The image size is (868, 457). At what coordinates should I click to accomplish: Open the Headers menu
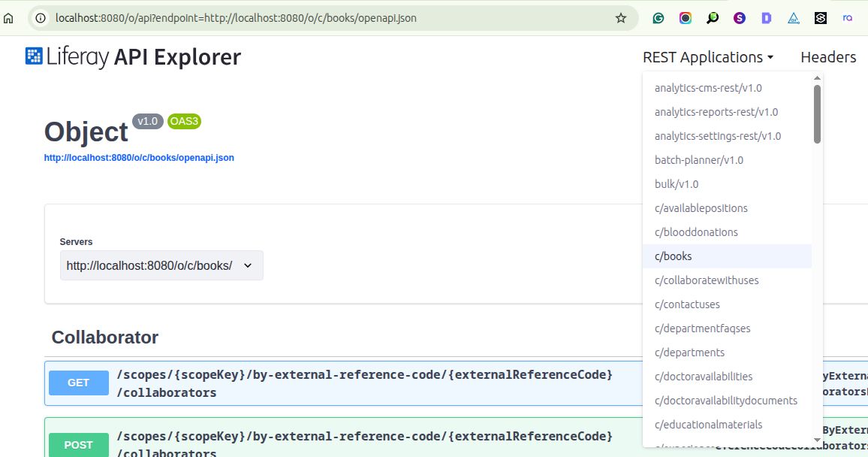coord(828,57)
